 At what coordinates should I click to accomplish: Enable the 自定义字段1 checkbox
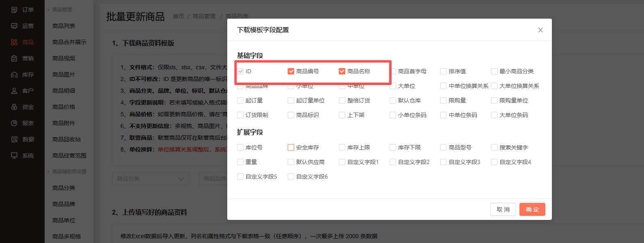[342, 162]
